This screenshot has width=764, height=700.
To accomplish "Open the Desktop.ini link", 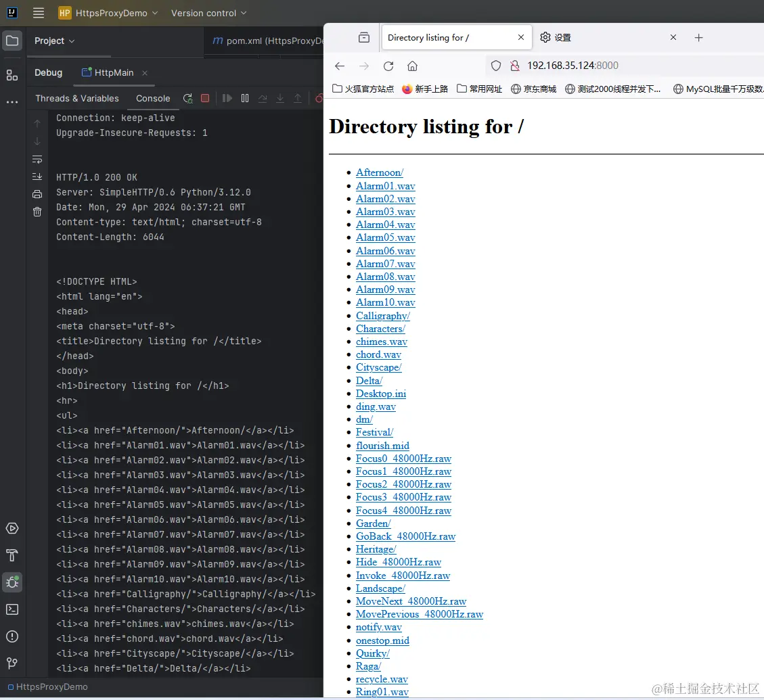I will click(381, 394).
